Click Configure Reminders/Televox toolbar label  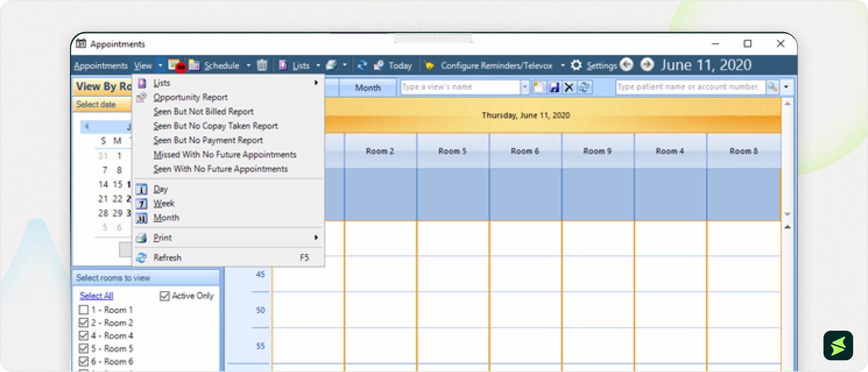(496, 66)
